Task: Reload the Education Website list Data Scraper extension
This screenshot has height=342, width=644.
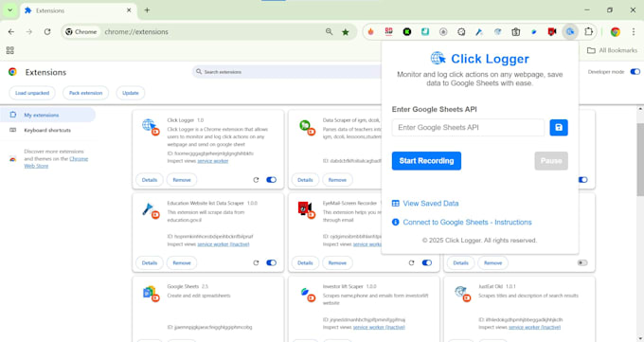Action: [256, 262]
